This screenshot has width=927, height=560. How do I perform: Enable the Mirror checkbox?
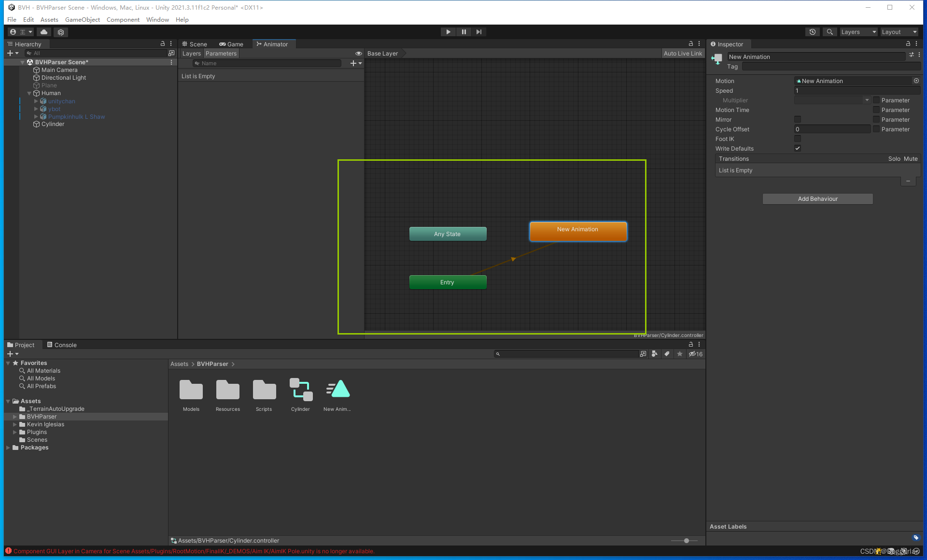click(x=798, y=120)
